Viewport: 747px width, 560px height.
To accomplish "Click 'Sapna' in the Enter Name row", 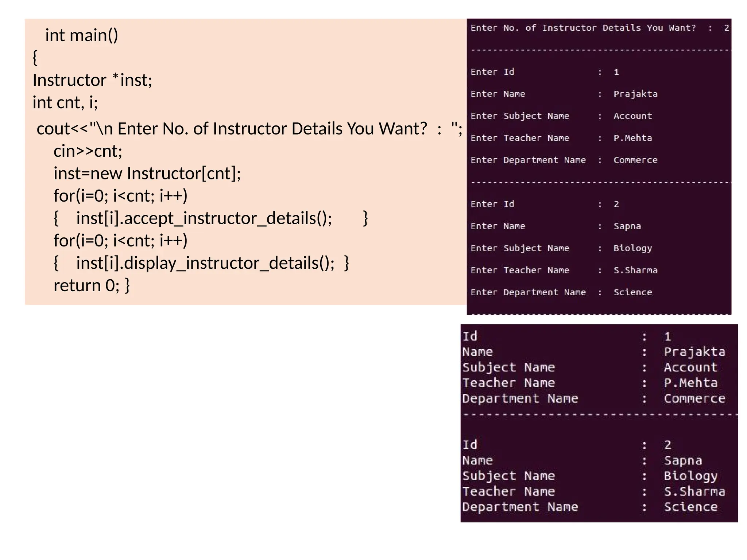I will click(x=627, y=226).
